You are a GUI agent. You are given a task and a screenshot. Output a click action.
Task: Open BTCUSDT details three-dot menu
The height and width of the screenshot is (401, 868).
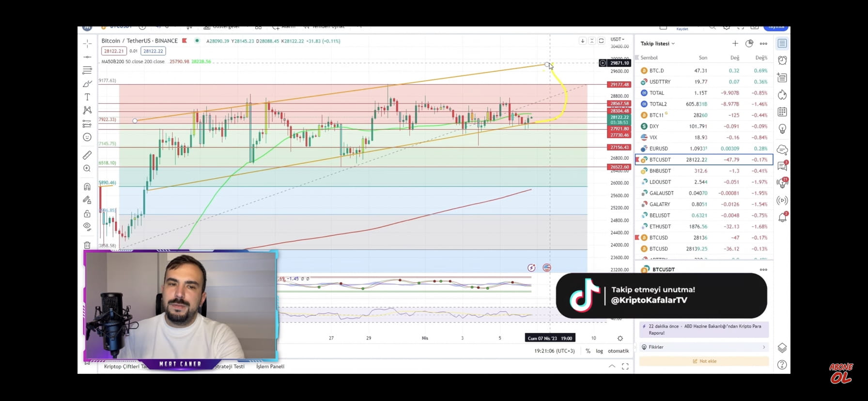763,270
